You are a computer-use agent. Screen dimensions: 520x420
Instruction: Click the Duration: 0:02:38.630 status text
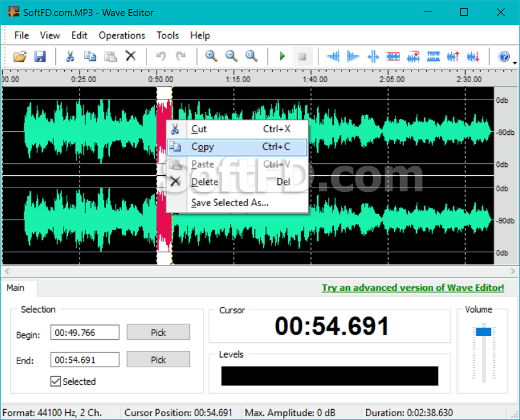click(409, 413)
